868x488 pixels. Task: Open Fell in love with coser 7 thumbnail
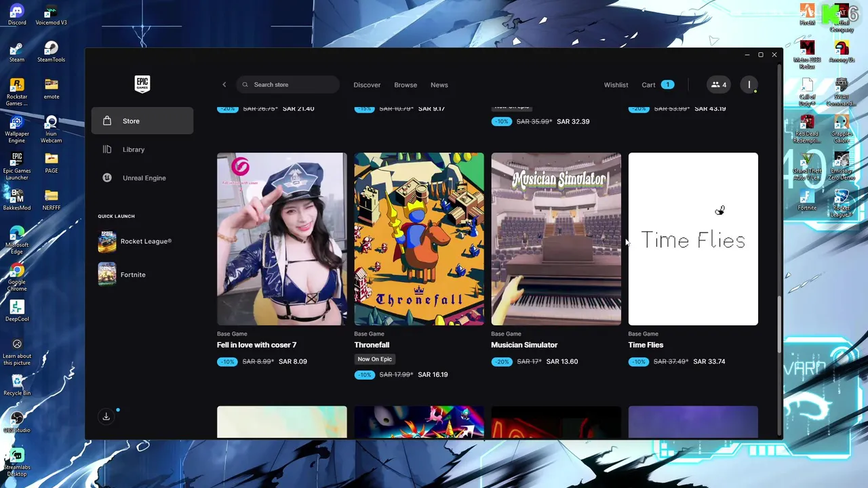[x=282, y=239]
